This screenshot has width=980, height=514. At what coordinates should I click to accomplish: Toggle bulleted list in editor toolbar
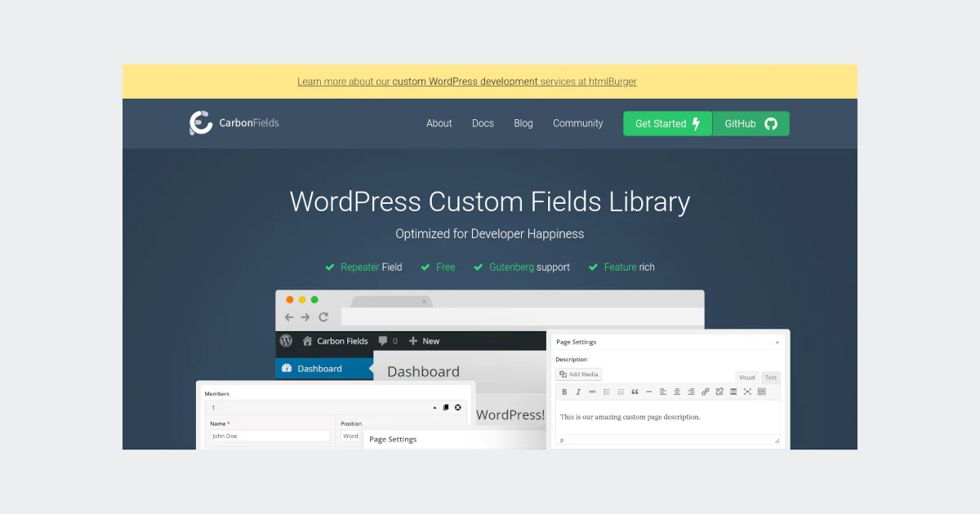[607, 392]
